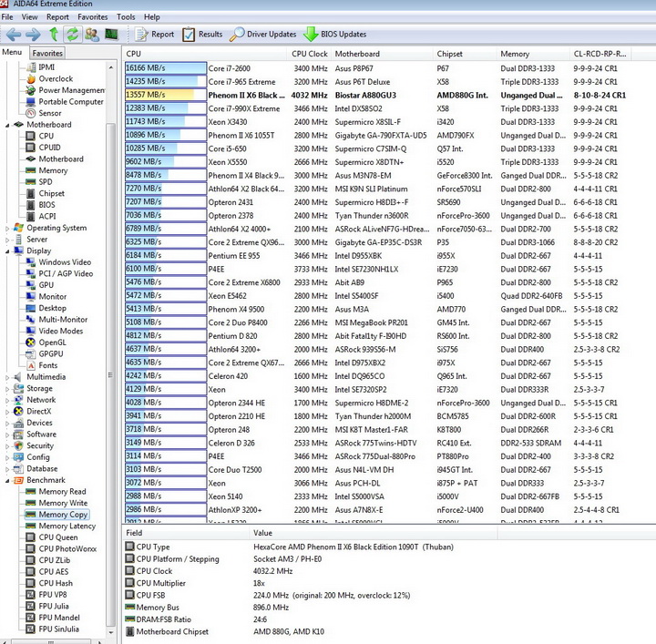Click the green monitor toolbar icon
This screenshot has height=644, width=656.
111,34
